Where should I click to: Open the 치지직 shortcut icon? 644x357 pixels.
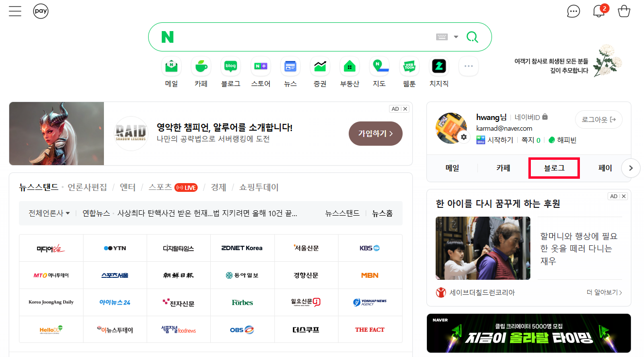(x=439, y=67)
